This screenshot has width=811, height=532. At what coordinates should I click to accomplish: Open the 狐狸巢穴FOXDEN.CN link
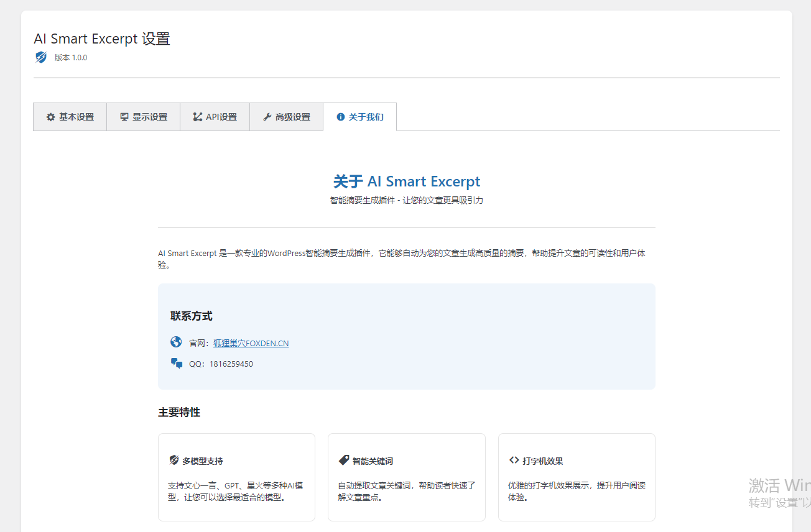pos(251,343)
